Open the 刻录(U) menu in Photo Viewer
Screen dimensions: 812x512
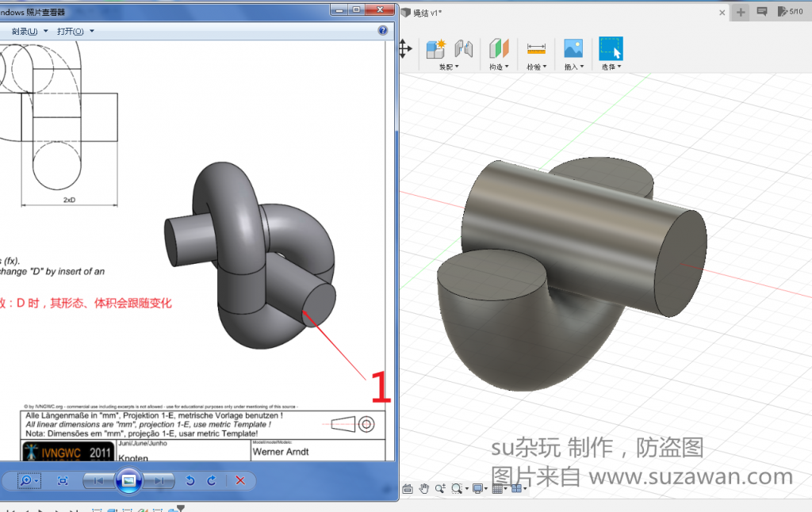[x=29, y=31]
